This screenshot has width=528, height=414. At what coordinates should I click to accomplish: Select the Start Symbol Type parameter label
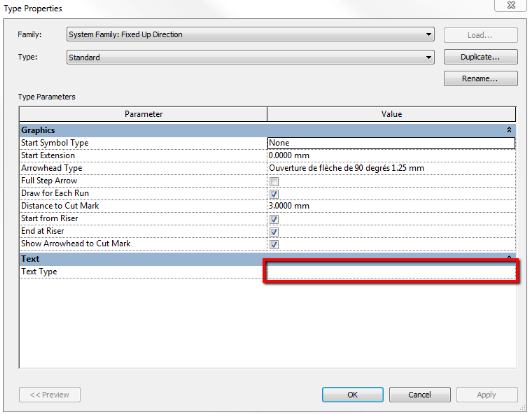55,143
